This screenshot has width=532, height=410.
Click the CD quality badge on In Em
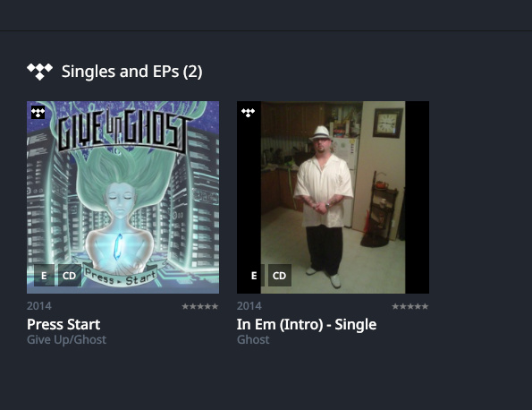pos(280,276)
